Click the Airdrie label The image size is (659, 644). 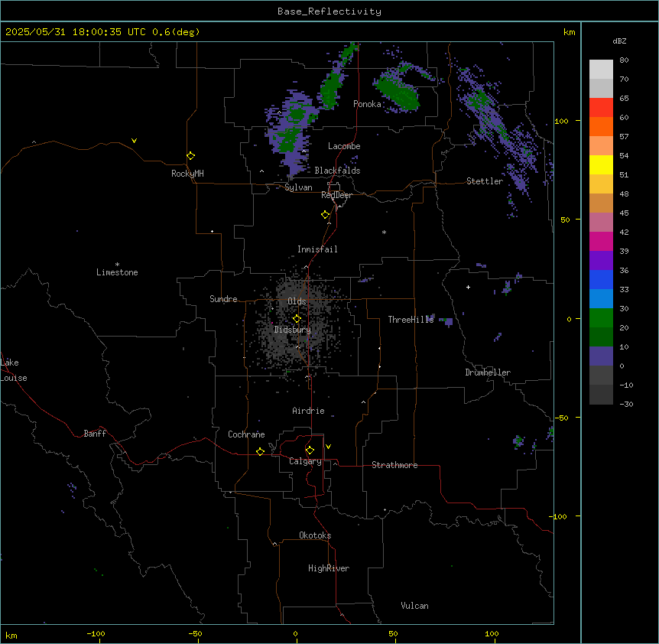click(x=308, y=411)
